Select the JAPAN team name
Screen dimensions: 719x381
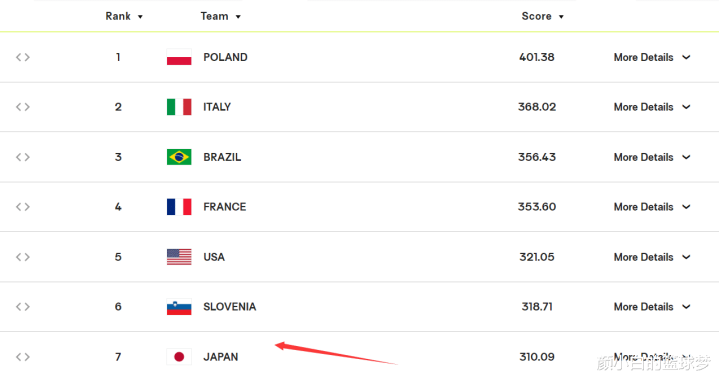[x=221, y=357]
